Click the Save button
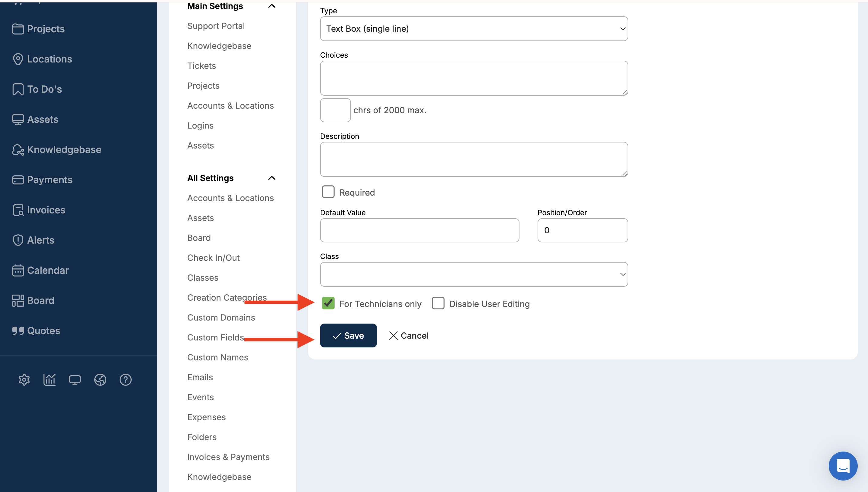 pyautogui.click(x=348, y=335)
